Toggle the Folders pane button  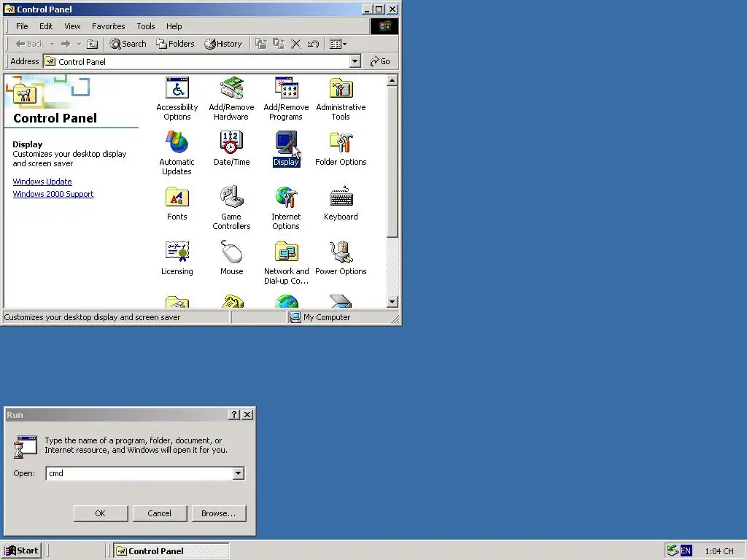click(x=175, y=44)
